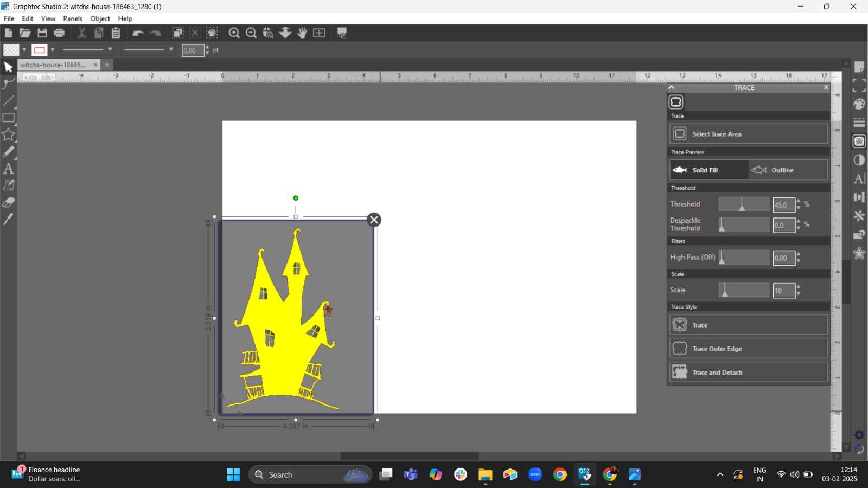This screenshot has width=868, height=488.
Task: Select the Star/polygon shape tool
Action: coord(8,134)
